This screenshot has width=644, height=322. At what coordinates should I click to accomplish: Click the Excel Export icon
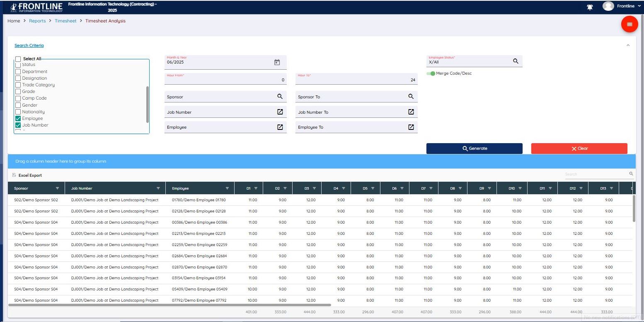point(14,175)
